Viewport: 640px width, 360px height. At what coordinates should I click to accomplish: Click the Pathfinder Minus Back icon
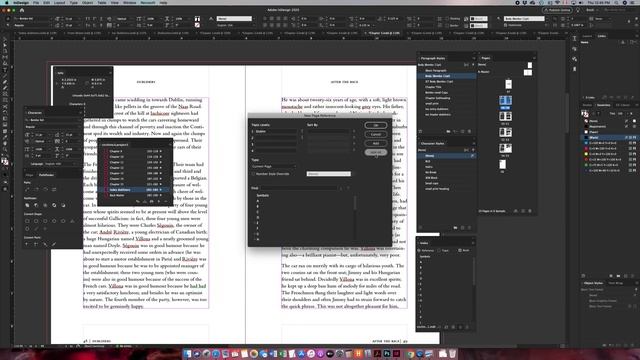(x=63, y=205)
